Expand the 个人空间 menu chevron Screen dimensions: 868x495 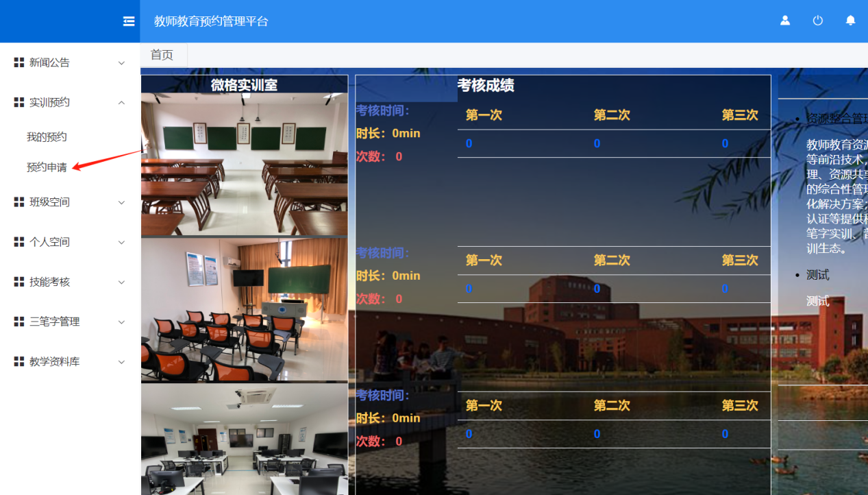tap(121, 243)
